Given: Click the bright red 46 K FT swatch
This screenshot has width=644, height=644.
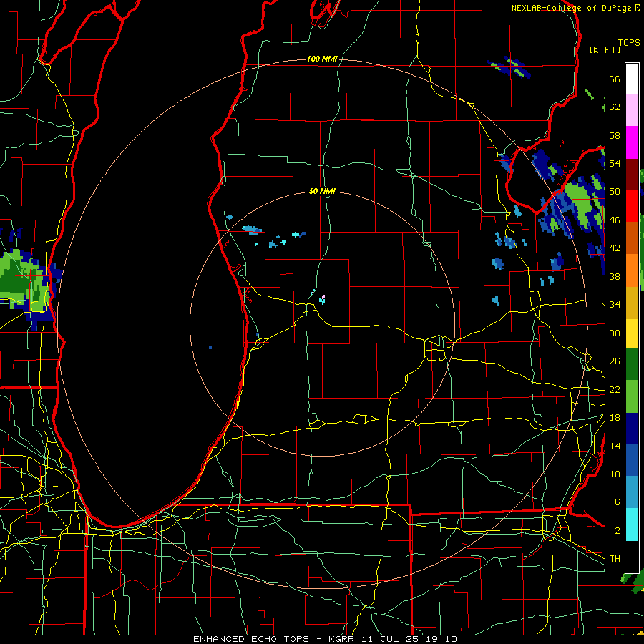Looking at the screenshot, I should (632, 206).
